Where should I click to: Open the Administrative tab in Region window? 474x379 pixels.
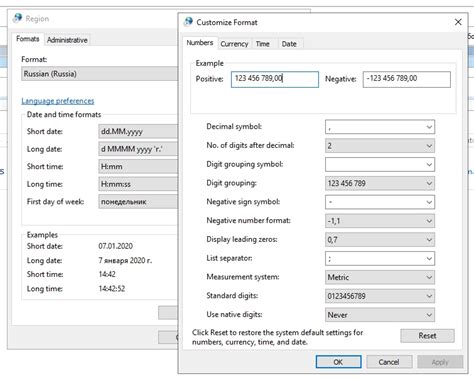[67, 40]
